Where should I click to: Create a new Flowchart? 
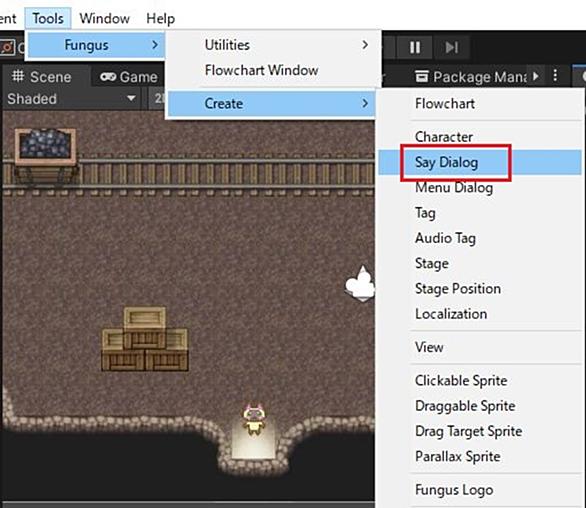[480, 104]
